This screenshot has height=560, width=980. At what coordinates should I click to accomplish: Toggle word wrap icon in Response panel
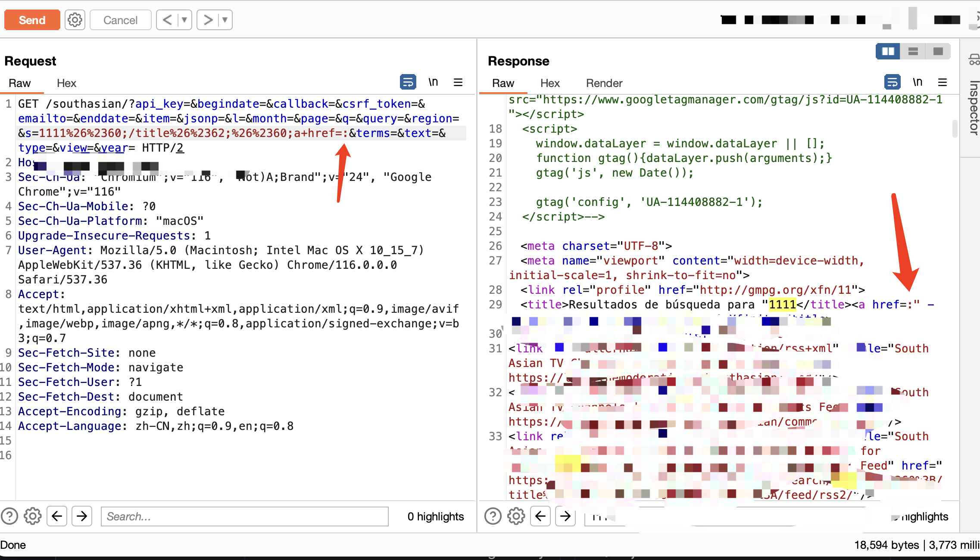(x=892, y=82)
